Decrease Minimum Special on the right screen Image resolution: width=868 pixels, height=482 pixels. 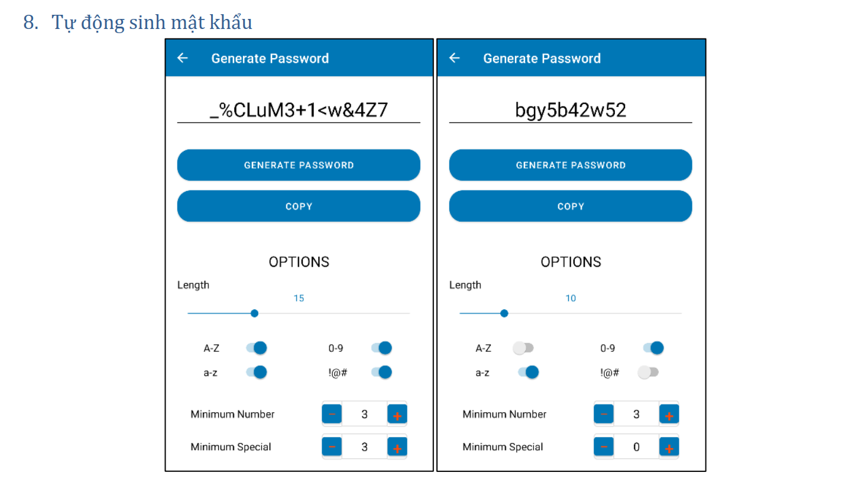point(604,447)
